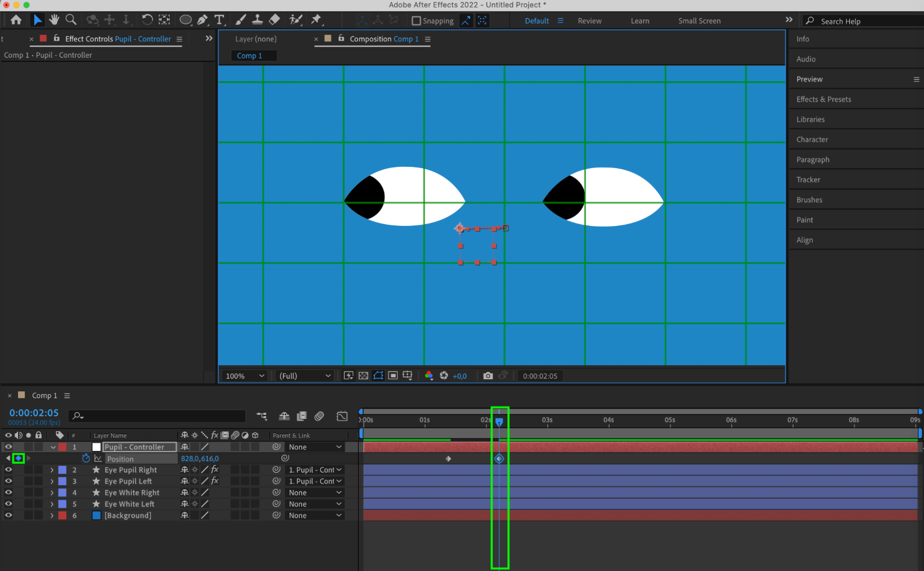This screenshot has width=924, height=571.
Task: Select the Zoom magnifier tool
Action: (x=71, y=20)
